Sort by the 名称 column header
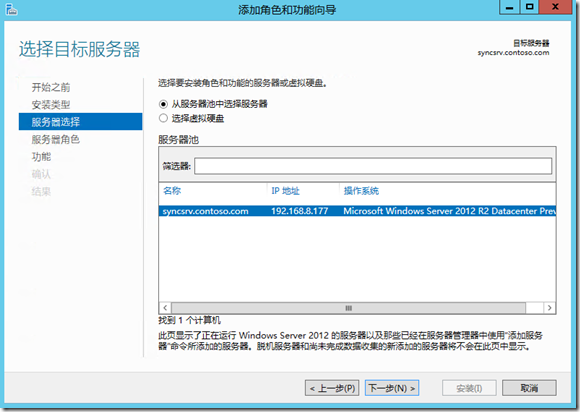The image size is (580, 412). (x=172, y=191)
